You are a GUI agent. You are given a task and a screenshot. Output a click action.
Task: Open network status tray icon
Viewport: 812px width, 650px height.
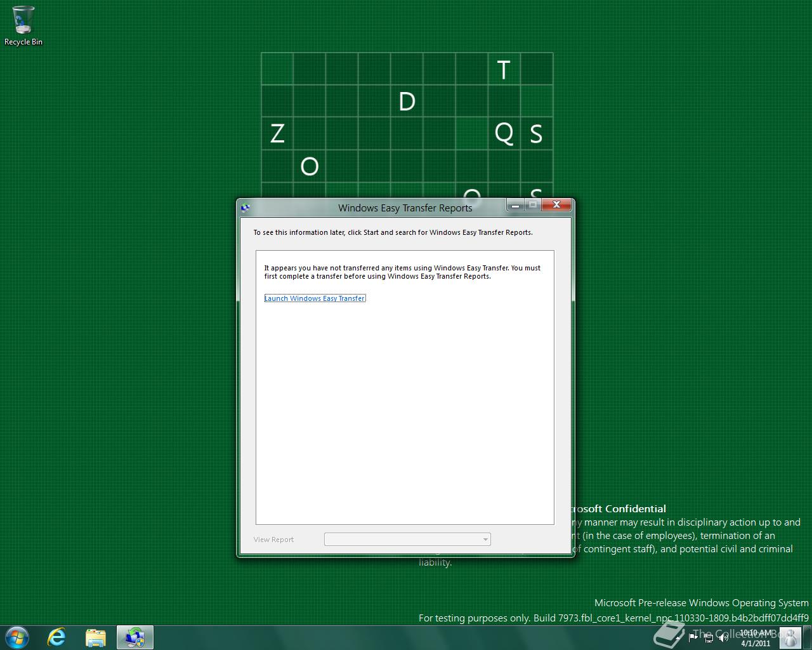709,637
